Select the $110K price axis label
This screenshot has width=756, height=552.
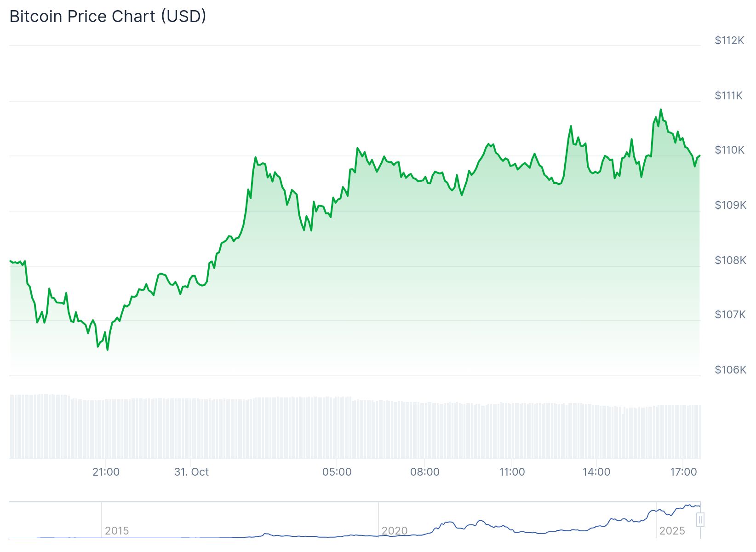pyautogui.click(x=729, y=150)
